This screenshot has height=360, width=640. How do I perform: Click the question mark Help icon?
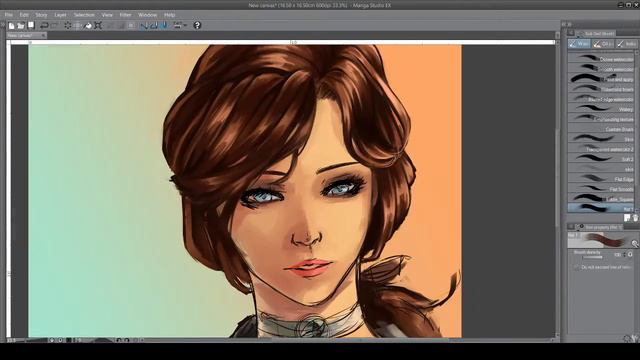[197, 25]
